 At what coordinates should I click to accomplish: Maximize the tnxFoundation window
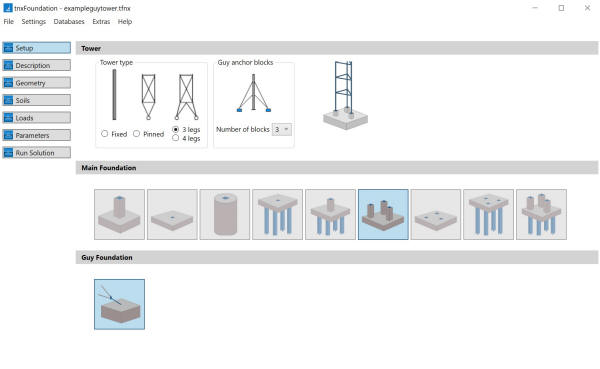(561, 8)
